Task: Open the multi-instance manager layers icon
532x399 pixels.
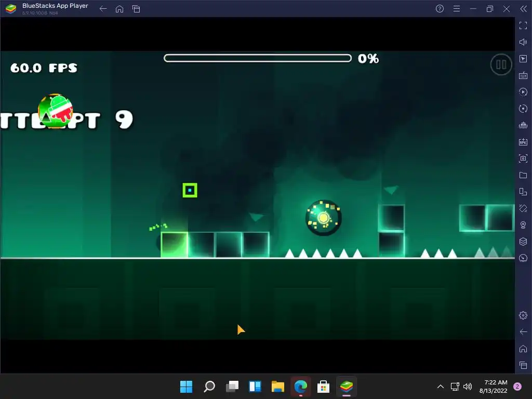Action: click(523, 242)
